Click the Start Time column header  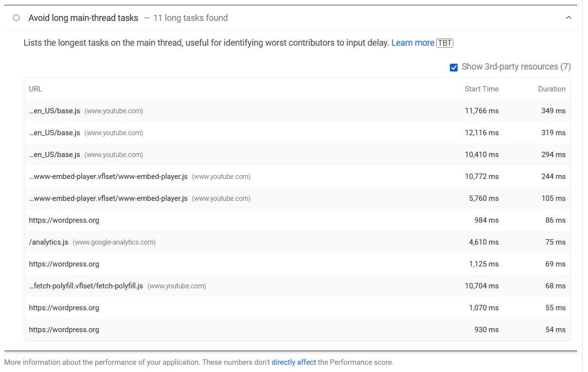pyautogui.click(x=481, y=89)
